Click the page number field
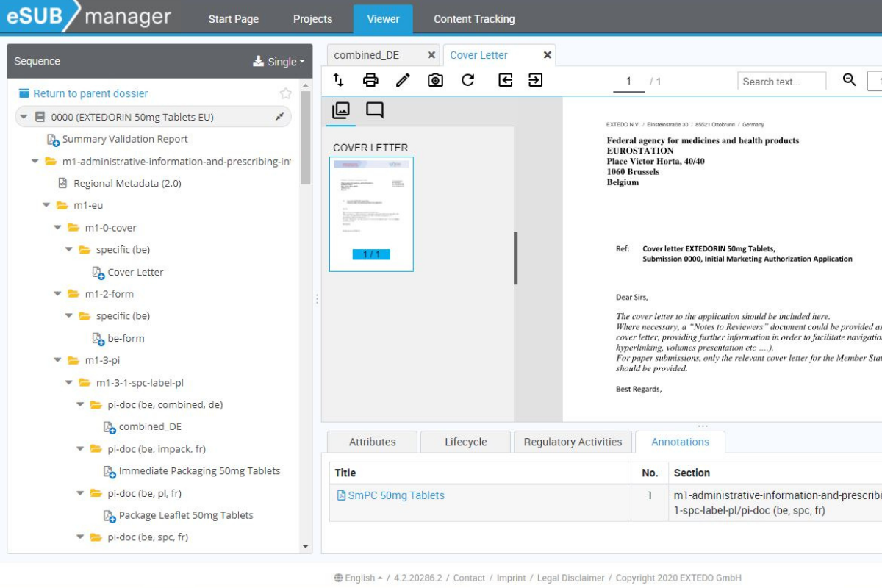 pos(629,82)
